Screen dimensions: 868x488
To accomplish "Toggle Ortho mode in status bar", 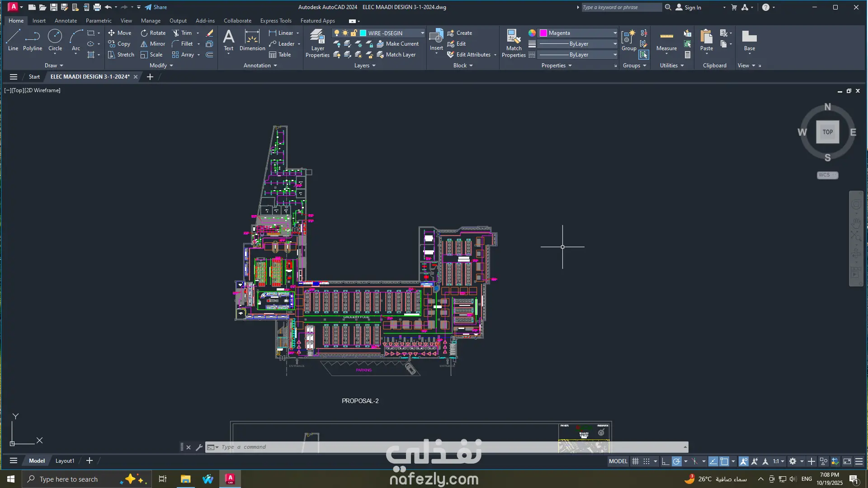I will pos(665,461).
